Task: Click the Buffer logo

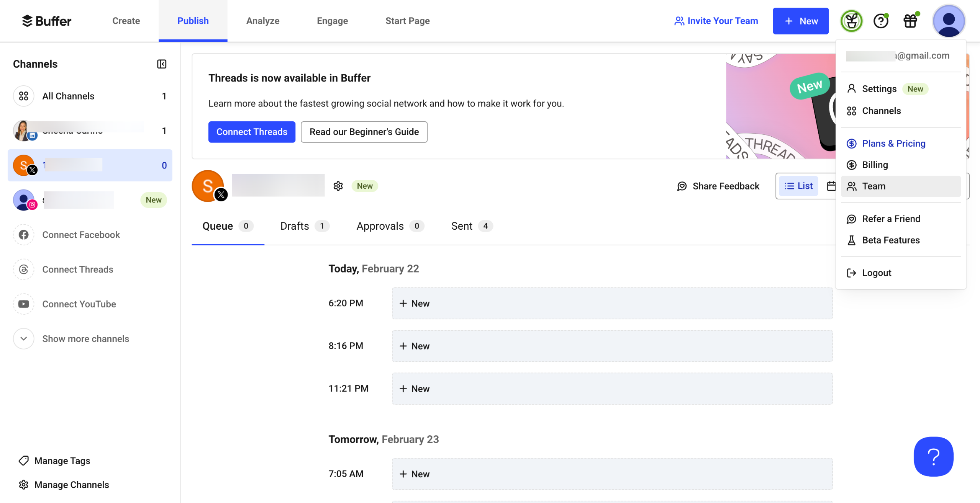Action: (47, 21)
